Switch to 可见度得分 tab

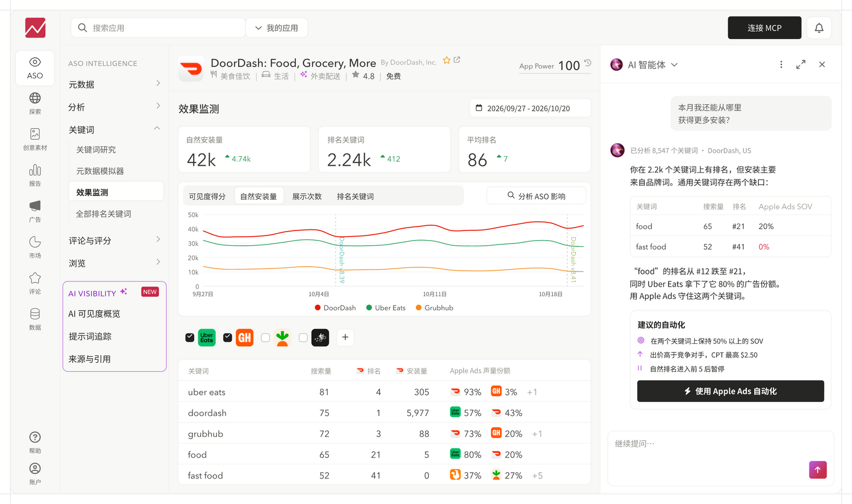coord(207,196)
